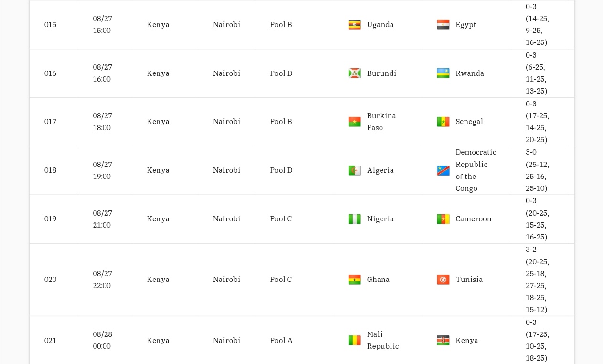The image size is (603, 364).
Task: Click the Mali Republic flag icon
Action: [x=354, y=341]
